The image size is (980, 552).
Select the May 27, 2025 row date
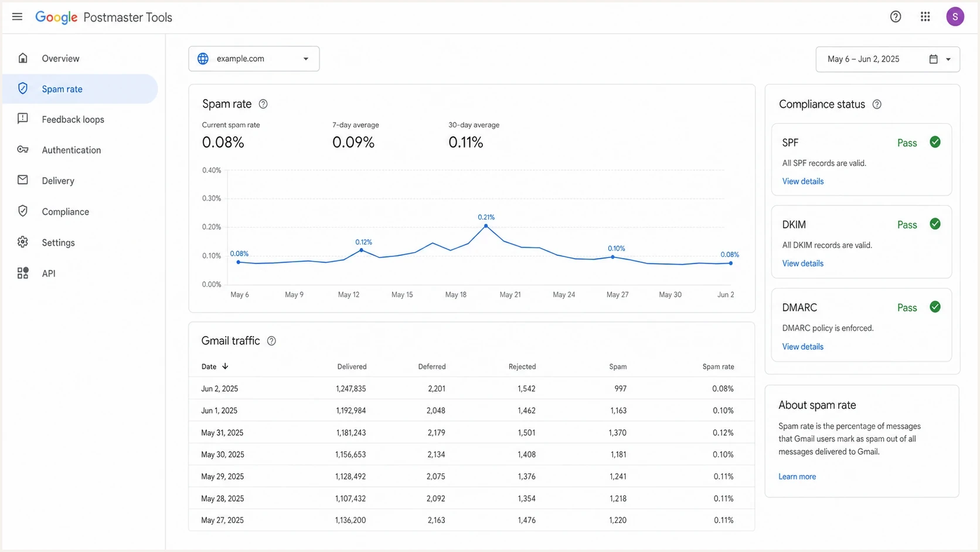(x=222, y=520)
